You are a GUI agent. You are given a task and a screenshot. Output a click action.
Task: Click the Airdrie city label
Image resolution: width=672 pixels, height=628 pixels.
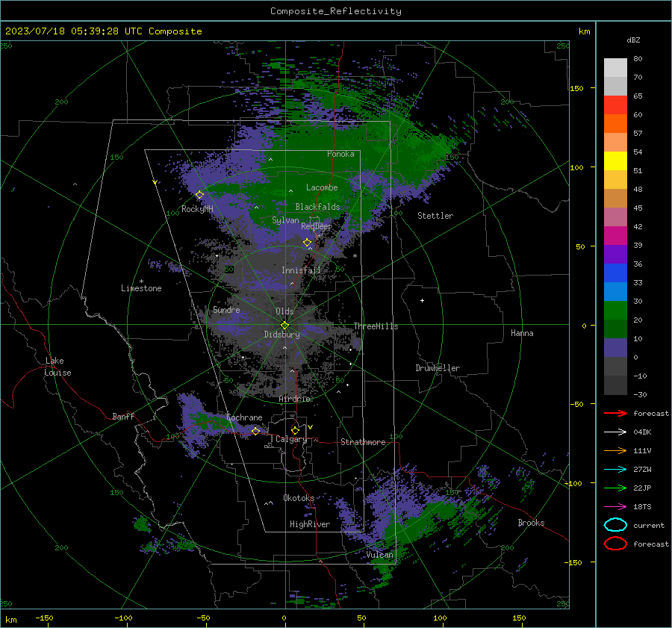(x=294, y=399)
